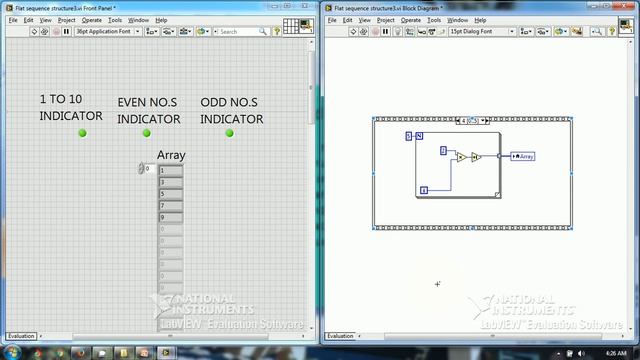
Task: Open Distribute Objects menu in Block Diagram
Action: pyautogui.click(x=543, y=31)
